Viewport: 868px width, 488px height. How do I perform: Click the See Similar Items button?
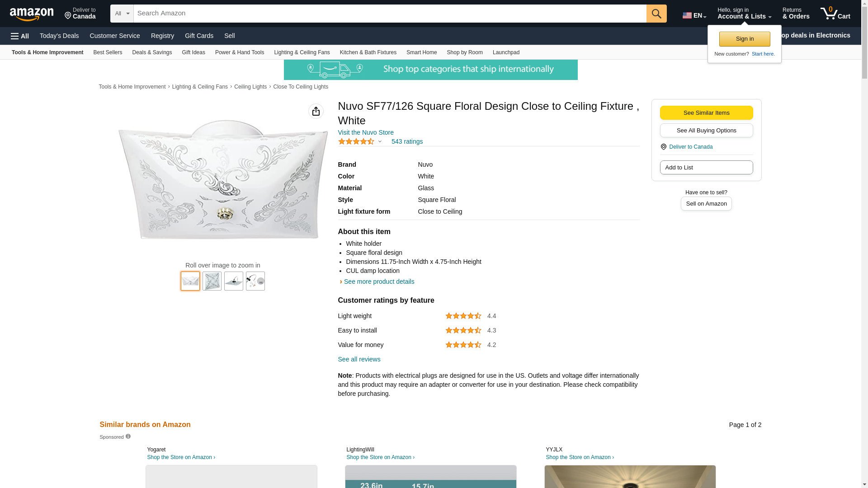point(706,113)
